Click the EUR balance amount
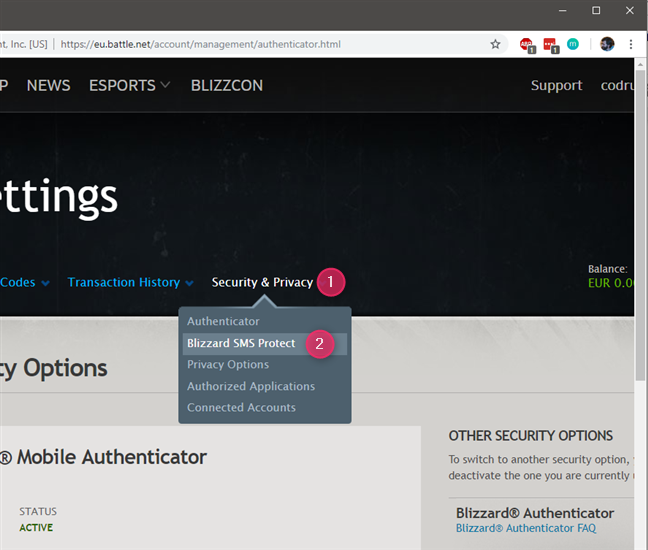The width and height of the screenshot is (648, 550). point(611,283)
